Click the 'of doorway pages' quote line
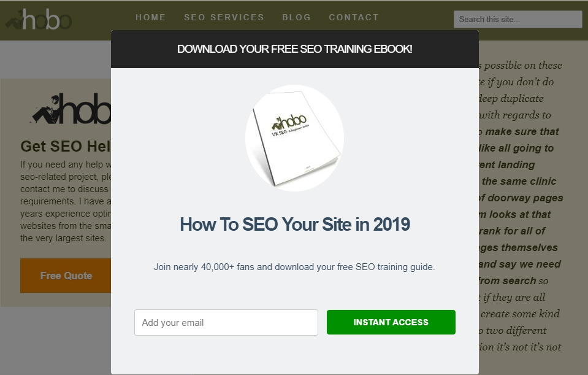The height and width of the screenshot is (375, 588). (521, 198)
